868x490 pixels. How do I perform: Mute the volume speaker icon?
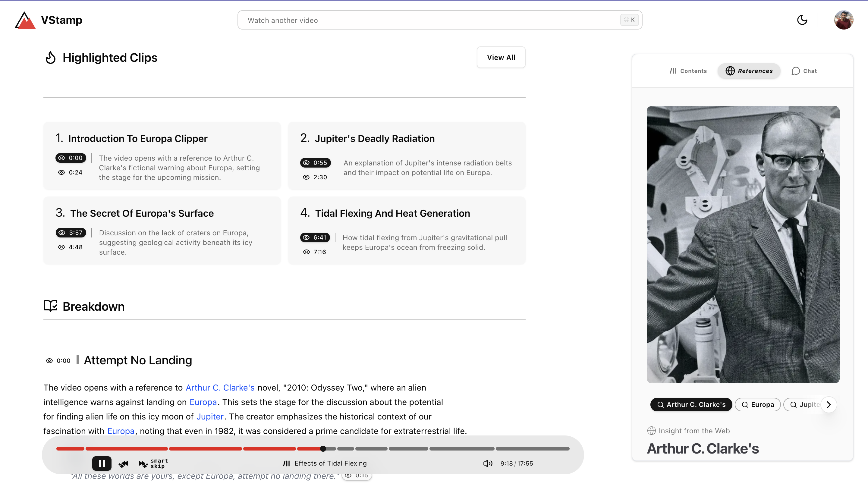point(487,463)
